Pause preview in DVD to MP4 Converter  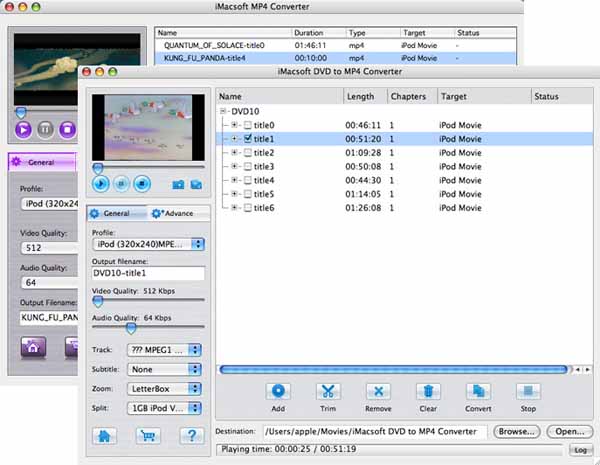pyautogui.click(x=121, y=184)
